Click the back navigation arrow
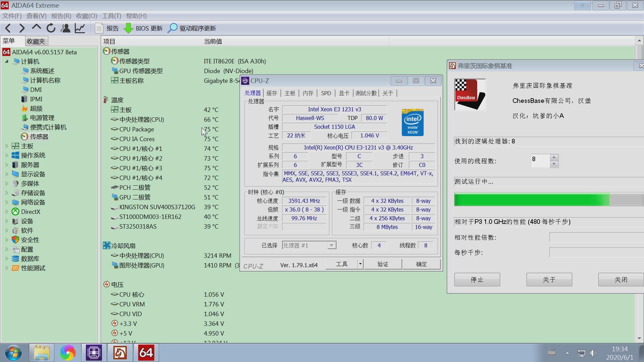The width and height of the screenshot is (644, 362). point(8,28)
